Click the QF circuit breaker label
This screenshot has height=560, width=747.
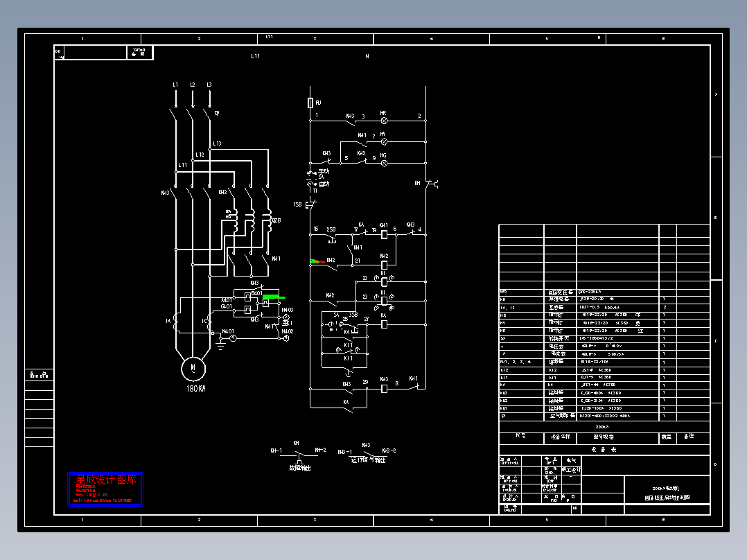[217, 114]
